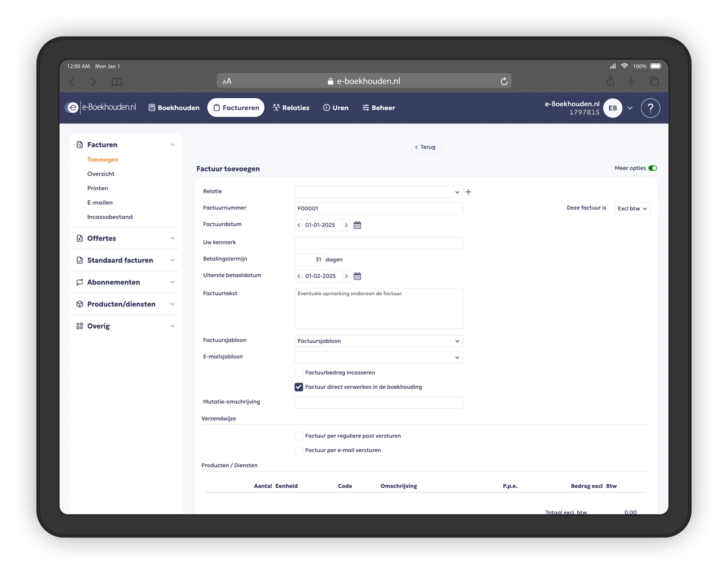Open the Excl btw dropdown
This screenshot has width=728, height=574.
(632, 209)
